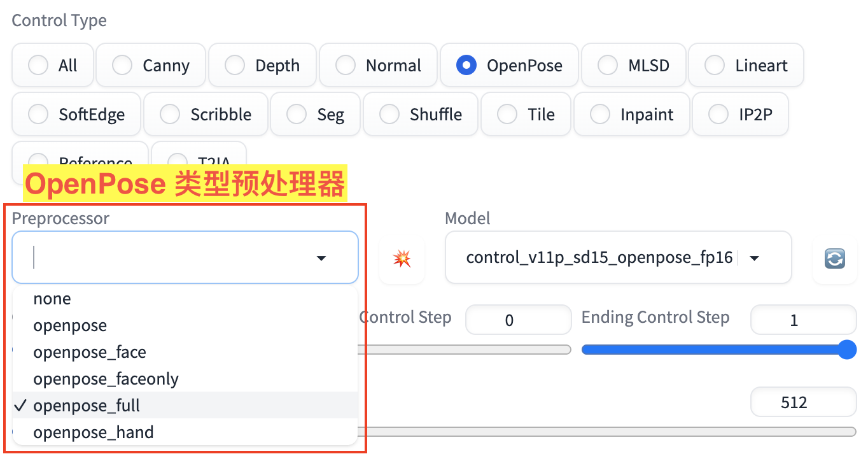This screenshot has height=461, width=868.
Task: Click the explosion run-preprocessor icon
Action: [x=402, y=258]
